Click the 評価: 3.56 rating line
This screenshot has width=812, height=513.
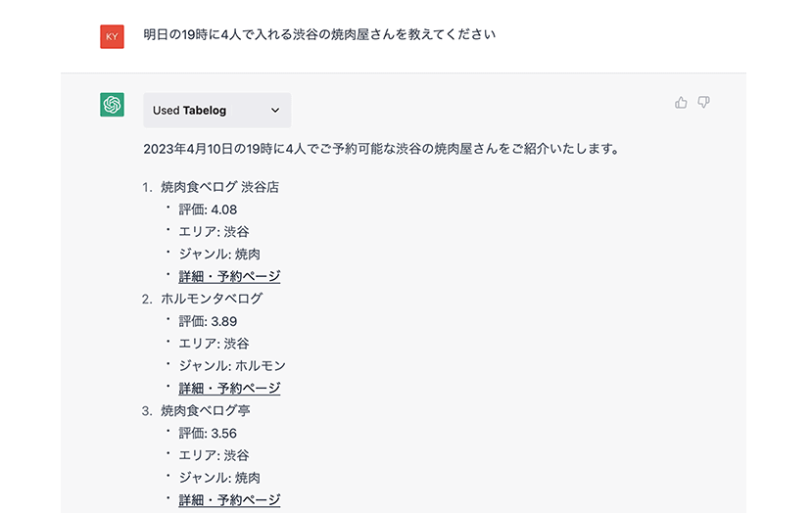pos(208,434)
